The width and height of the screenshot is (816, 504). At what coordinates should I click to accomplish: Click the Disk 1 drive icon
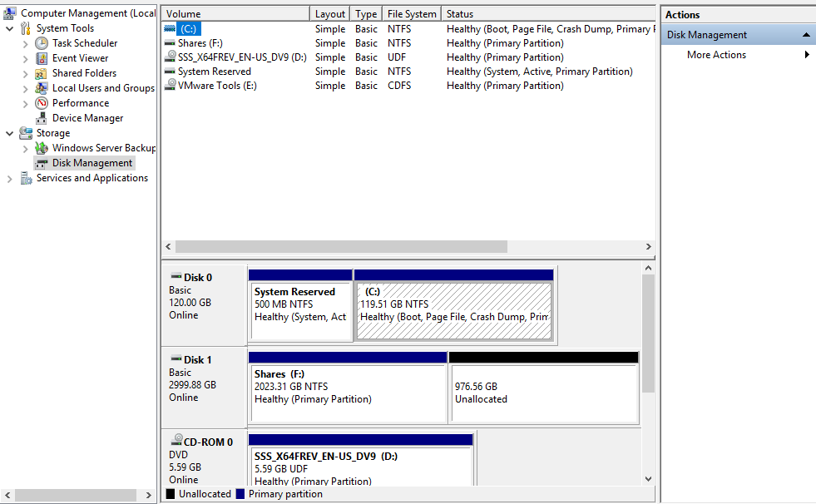click(176, 358)
